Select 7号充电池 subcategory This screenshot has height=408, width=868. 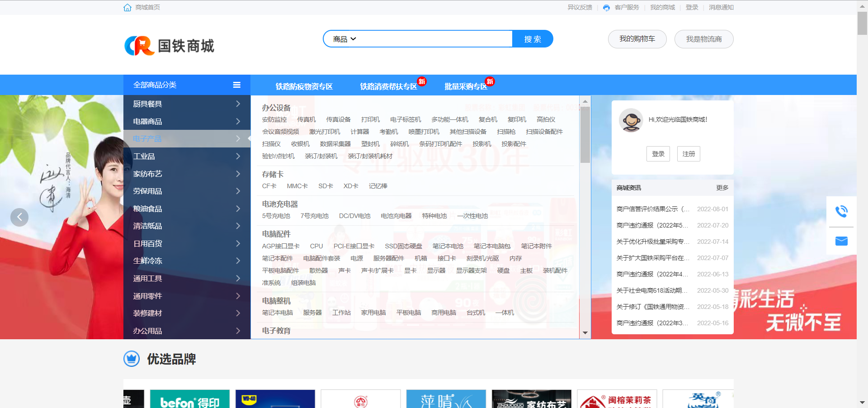[x=314, y=216]
